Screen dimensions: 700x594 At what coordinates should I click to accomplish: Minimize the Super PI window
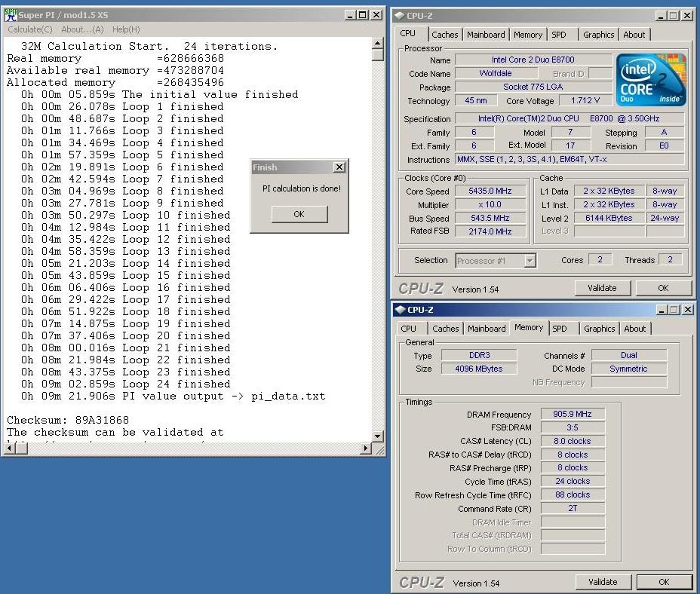351,15
